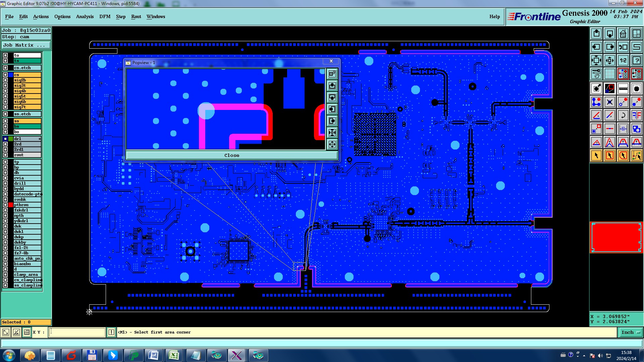Click the rotate feature icon
644x362 pixels.
623,115
